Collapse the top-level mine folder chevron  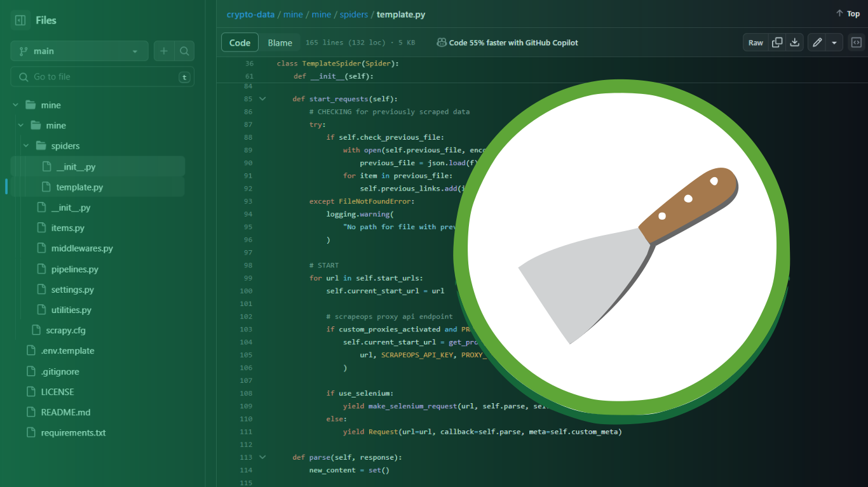tap(15, 105)
